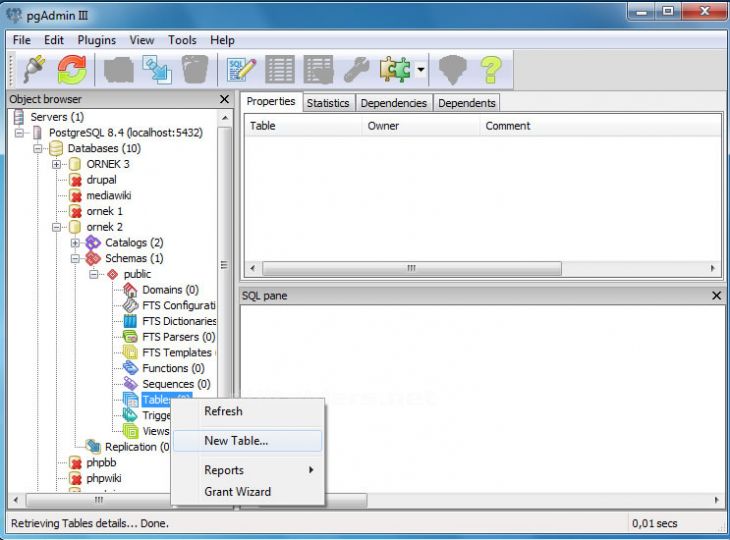
Task: Select the PostgreSQL 8.4 server node
Action: 126,133
